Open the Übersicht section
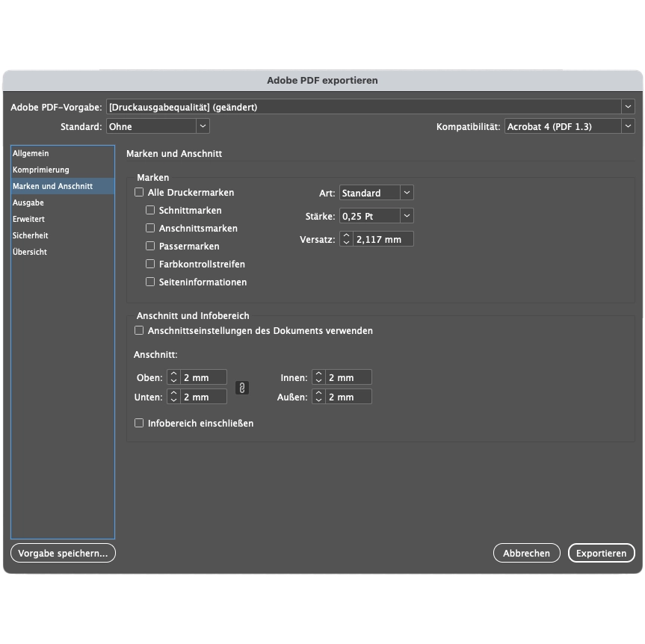This screenshot has width=645, height=644. (63, 252)
